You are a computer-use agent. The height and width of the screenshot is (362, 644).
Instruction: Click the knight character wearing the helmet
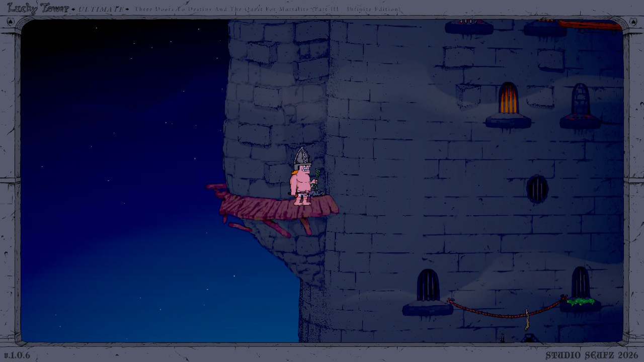tap(303, 176)
